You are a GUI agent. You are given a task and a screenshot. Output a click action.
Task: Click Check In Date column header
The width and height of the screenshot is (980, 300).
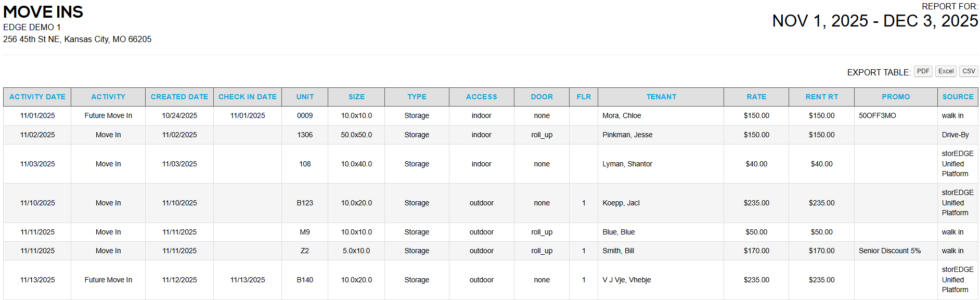point(248,97)
